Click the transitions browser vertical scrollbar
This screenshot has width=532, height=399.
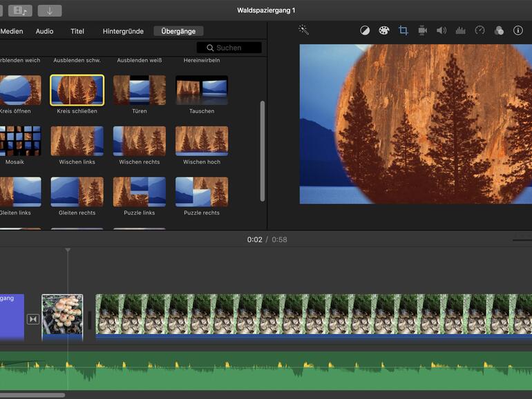[x=263, y=151]
